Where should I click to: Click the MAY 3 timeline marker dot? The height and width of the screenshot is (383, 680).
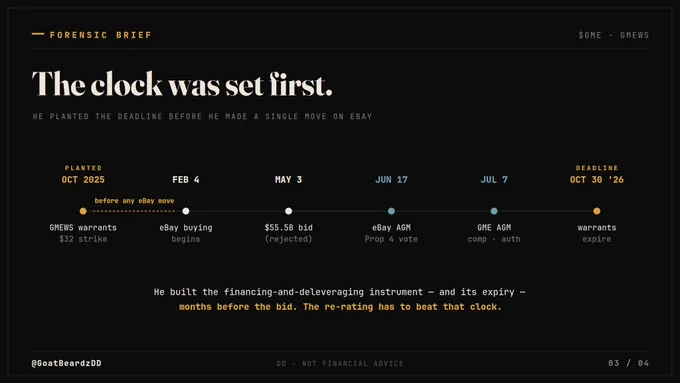tap(288, 211)
